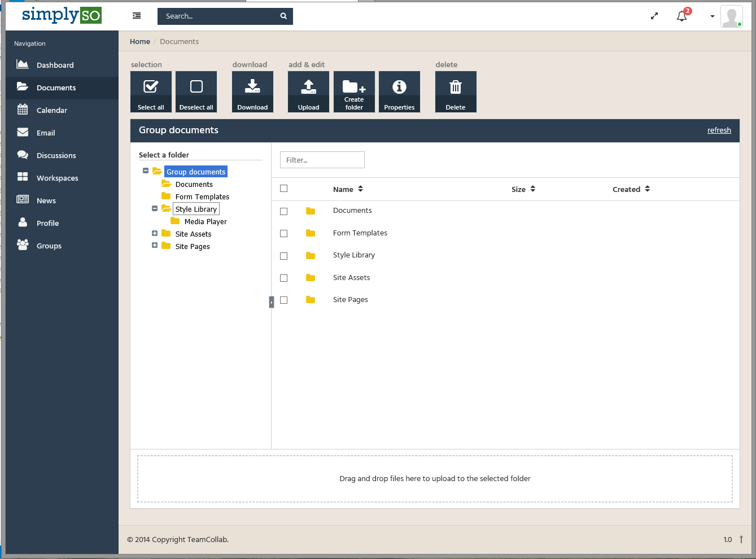Click the refresh link
The width and height of the screenshot is (756, 559).
(x=719, y=130)
